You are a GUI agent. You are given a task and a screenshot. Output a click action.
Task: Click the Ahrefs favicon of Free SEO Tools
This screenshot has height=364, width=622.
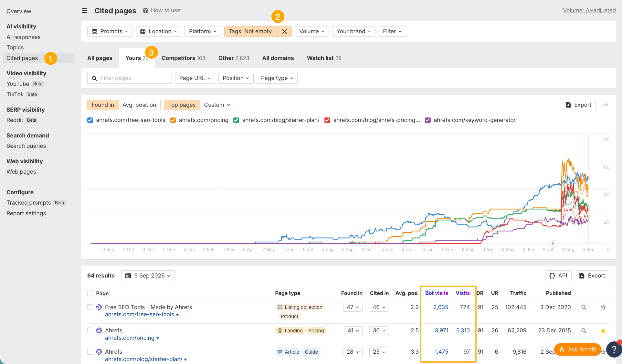tap(99, 307)
